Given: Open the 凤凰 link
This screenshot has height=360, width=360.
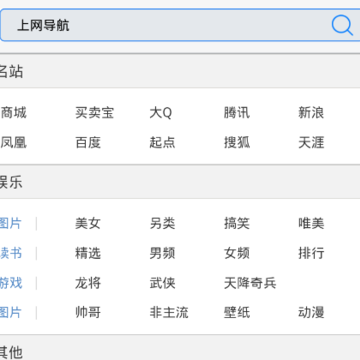Looking at the screenshot, I should [x=13, y=142].
